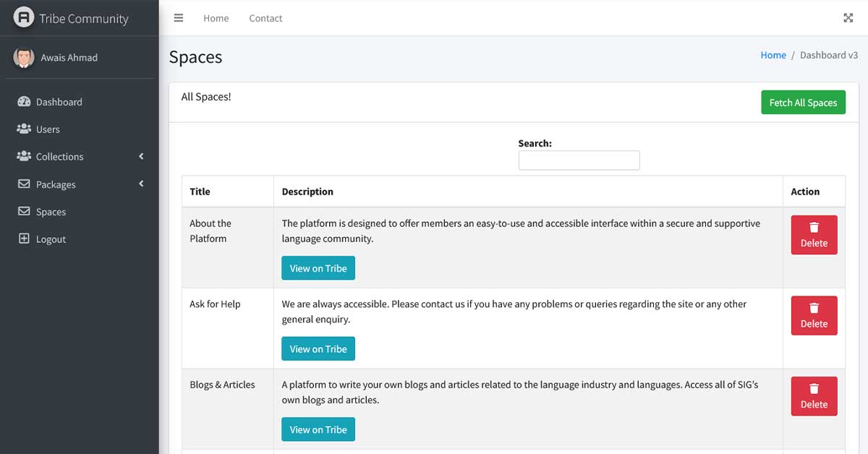Click the Collections group icon
The height and width of the screenshot is (454, 868).
[x=24, y=156]
